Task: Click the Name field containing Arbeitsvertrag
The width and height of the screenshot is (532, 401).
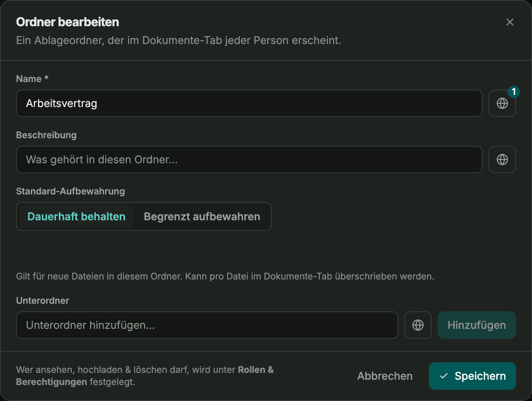Action: pyautogui.click(x=249, y=103)
